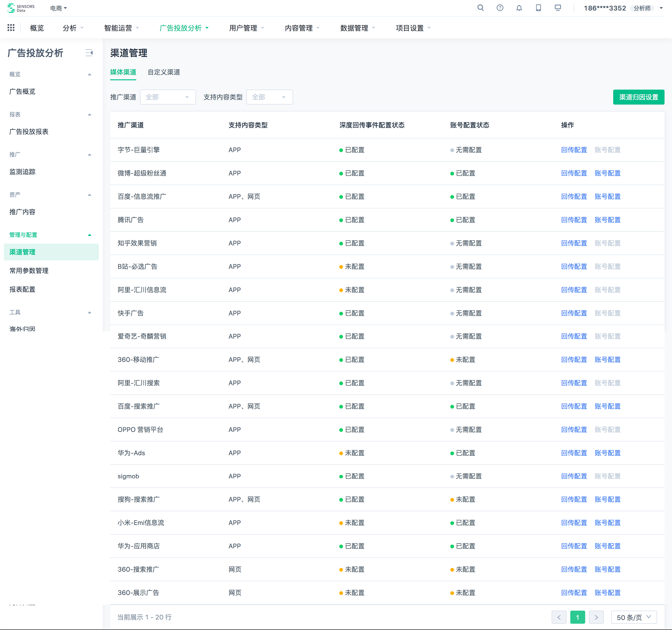Click the 渠道归因设置 button

[x=639, y=97]
